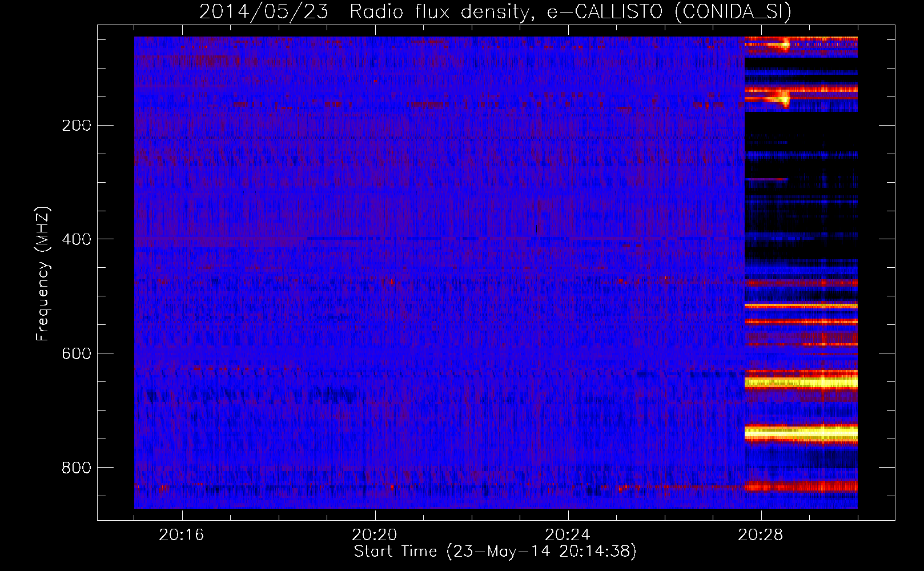Click the 200 frequency tick label
This screenshot has height=571, width=924.
tap(77, 126)
